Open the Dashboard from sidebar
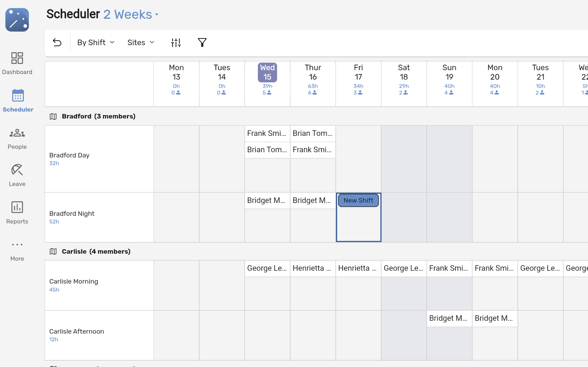 tap(17, 63)
